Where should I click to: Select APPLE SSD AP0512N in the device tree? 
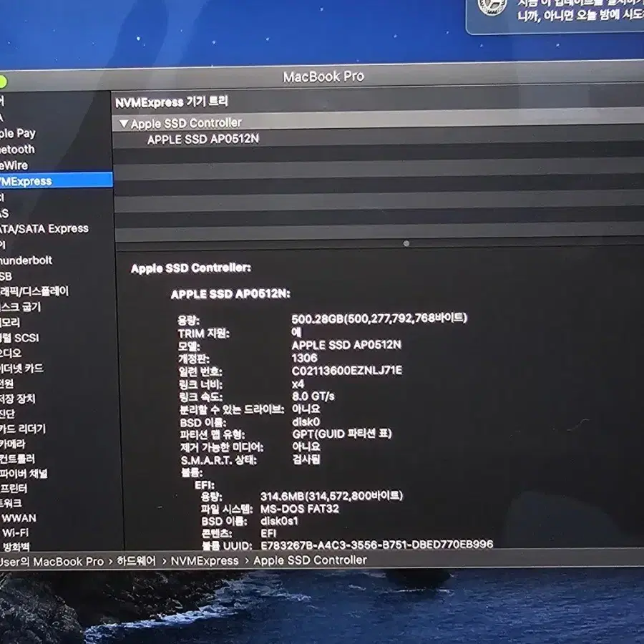pos(203,140)
